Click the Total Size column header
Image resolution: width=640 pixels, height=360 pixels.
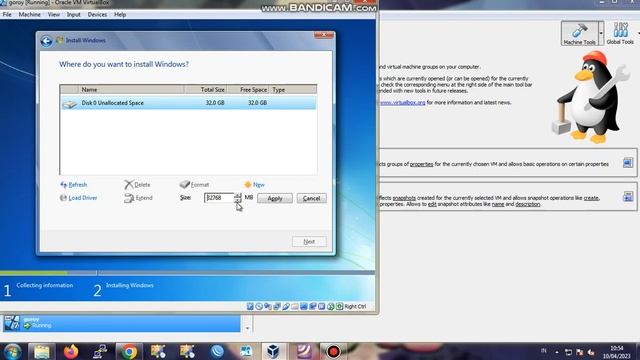coord(206,89)
